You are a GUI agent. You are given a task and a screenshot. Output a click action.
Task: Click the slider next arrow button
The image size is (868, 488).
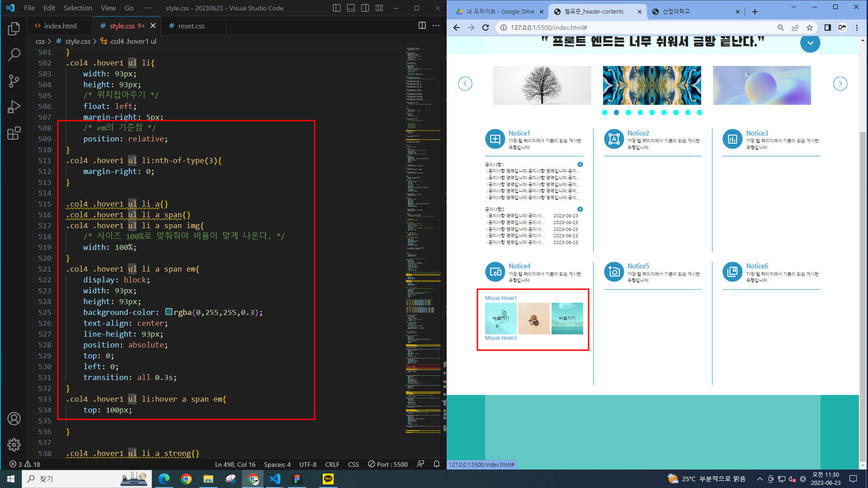point(840,84)
